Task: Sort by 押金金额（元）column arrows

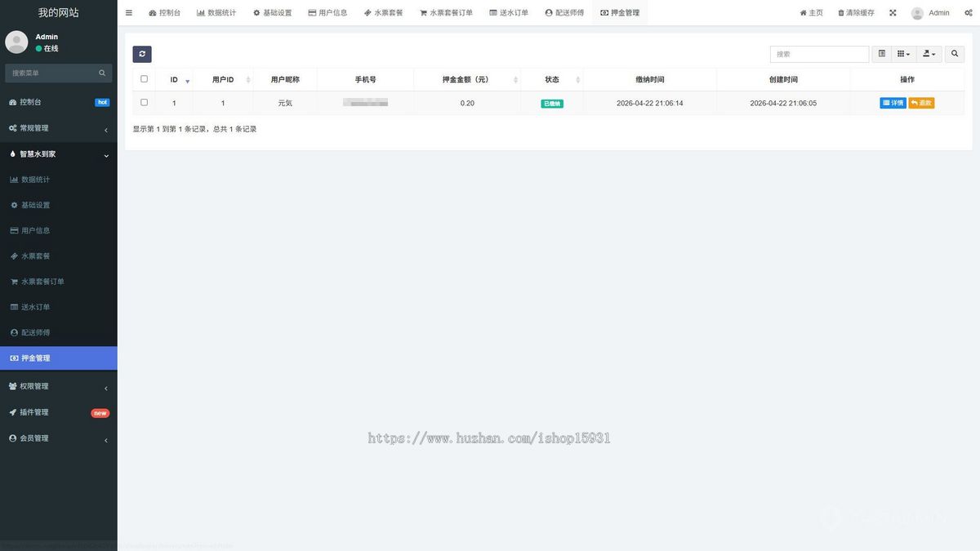Action: click(515, 80)
